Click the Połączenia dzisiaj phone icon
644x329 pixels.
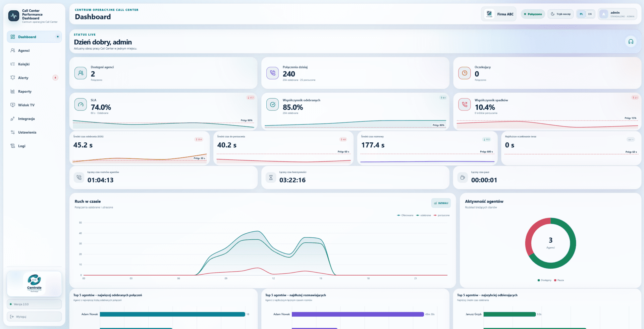(272, 73)
